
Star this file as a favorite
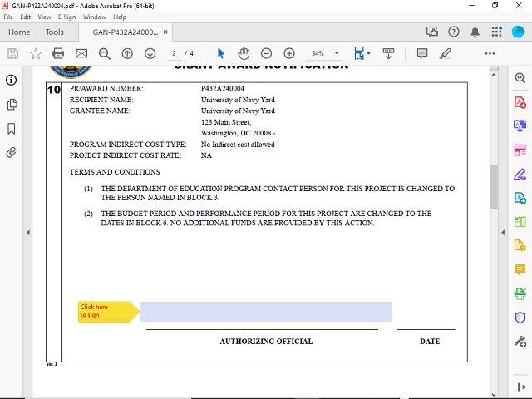tap(36, 53)
